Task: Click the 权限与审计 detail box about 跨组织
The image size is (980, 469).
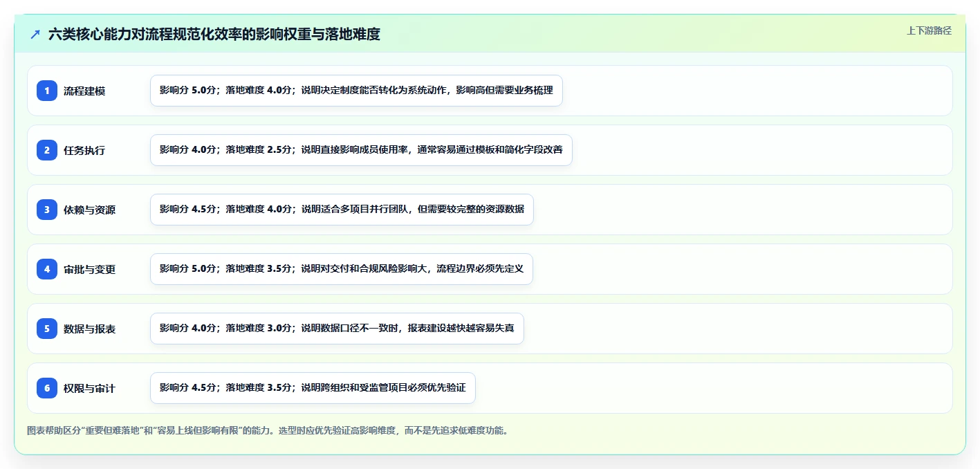Action: pyautogui.click(x=313, y=388)
